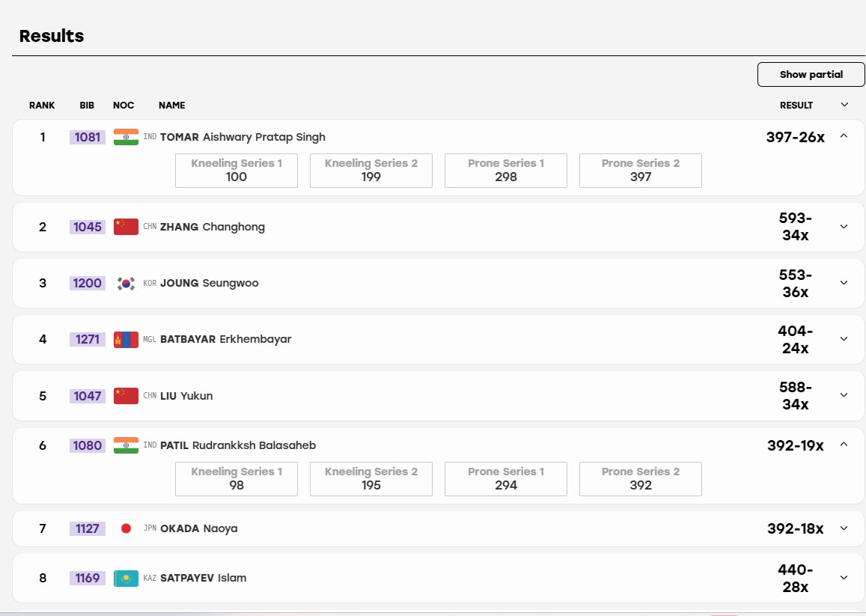Select bib number 1047 badge
866x616 pixels.
88,395
